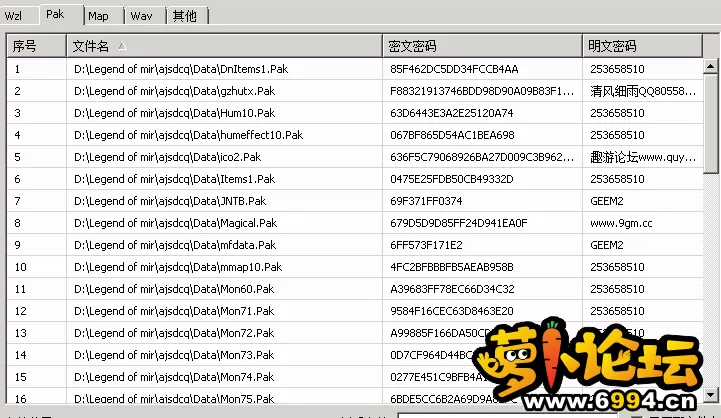Click plain password 253658510 in row 1
This screenshot has width=721, height=418.
pyautogui.click(x=617, y=69)
